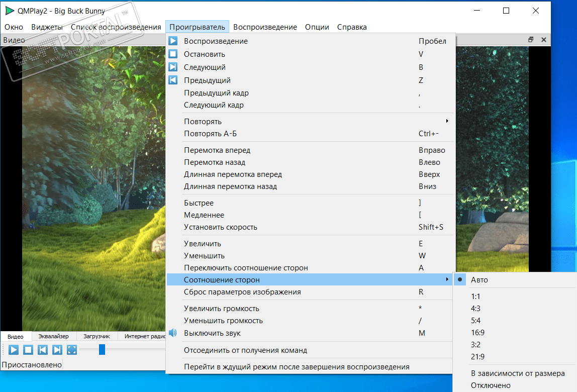The width and height of the screenshot is (577, 392).
Task: Choose Остановить in the menu
Action: click(310, 54)
